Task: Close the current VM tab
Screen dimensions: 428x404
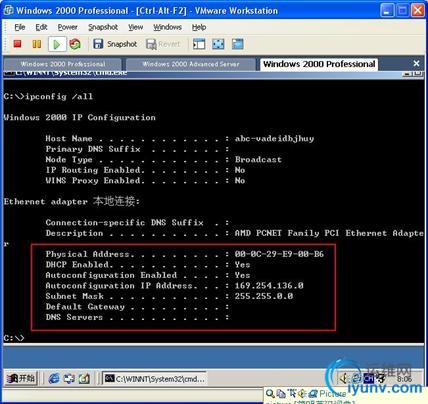Action: pos(416,63)
